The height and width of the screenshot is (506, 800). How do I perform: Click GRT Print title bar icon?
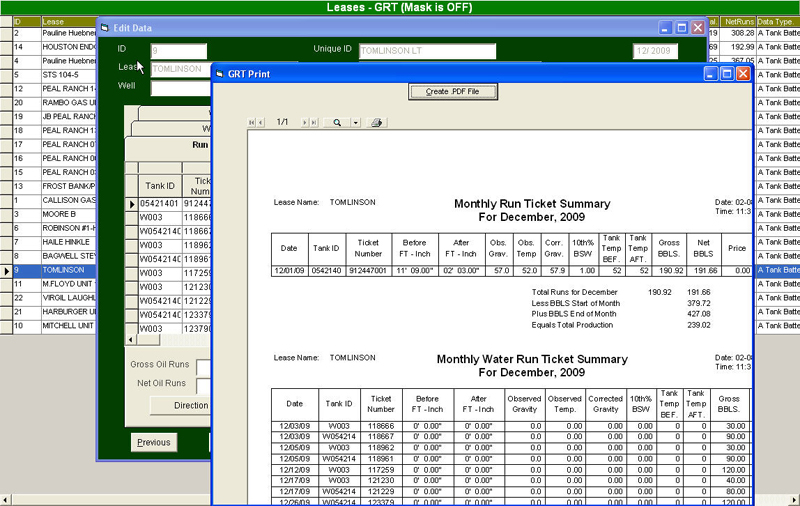220,74
